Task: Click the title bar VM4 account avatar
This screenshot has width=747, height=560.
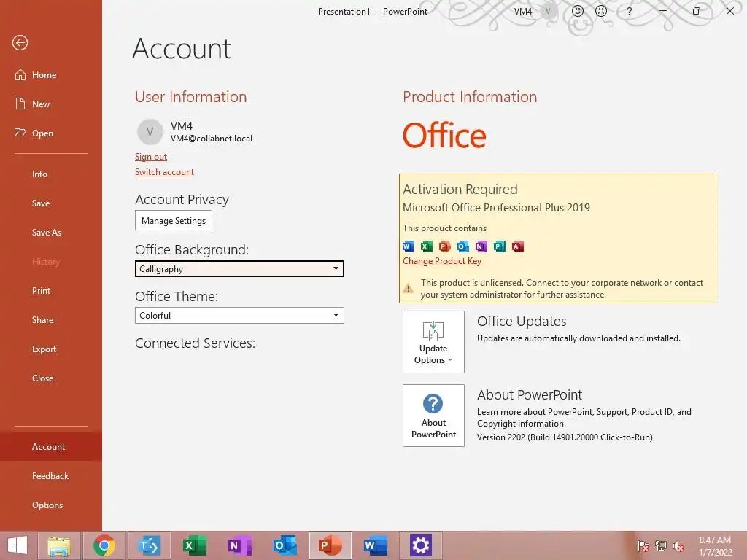Action: [549, 11]
